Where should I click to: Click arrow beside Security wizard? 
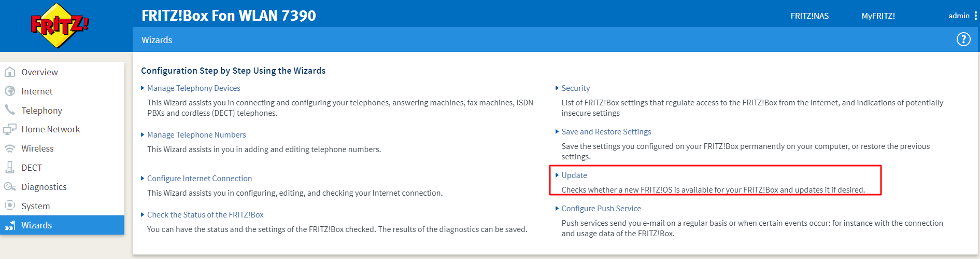click(x=557, y=88)
